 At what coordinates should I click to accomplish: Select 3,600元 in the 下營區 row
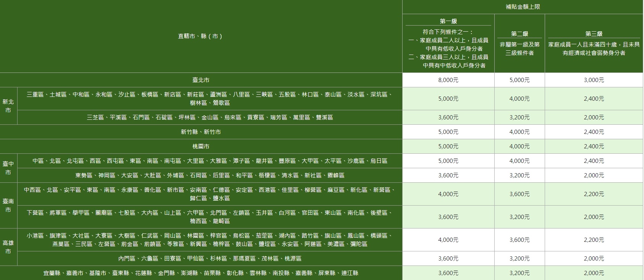[448, 217]
